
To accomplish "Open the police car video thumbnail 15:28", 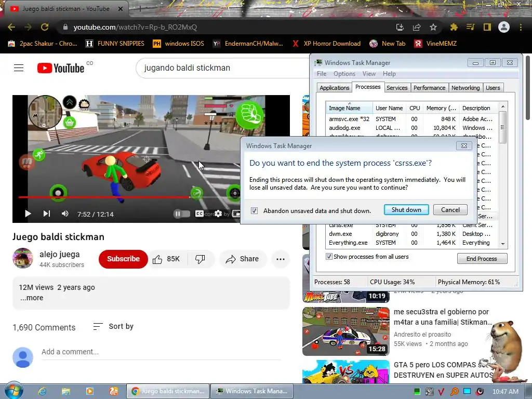I will click(x=345, y=331).
